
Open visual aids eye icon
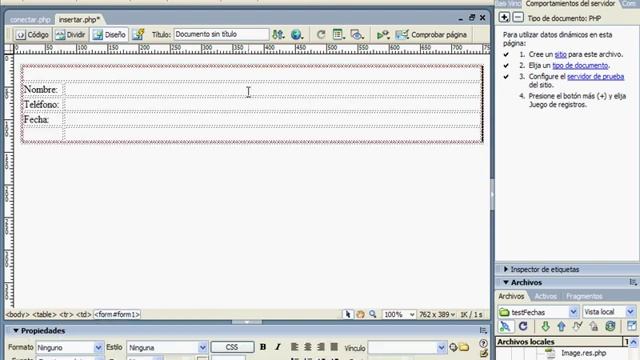tap(357, 35)
